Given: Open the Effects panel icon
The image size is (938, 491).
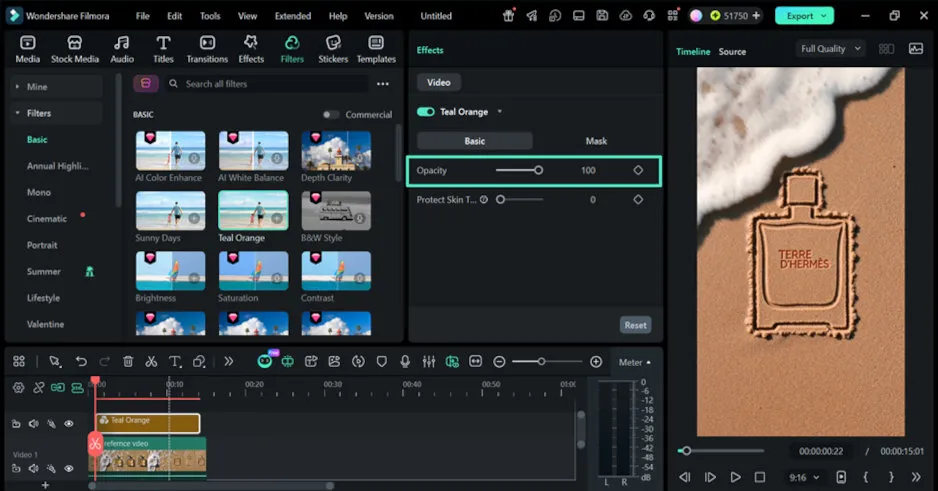Looking at the screenshot, I should click(251, 49).
